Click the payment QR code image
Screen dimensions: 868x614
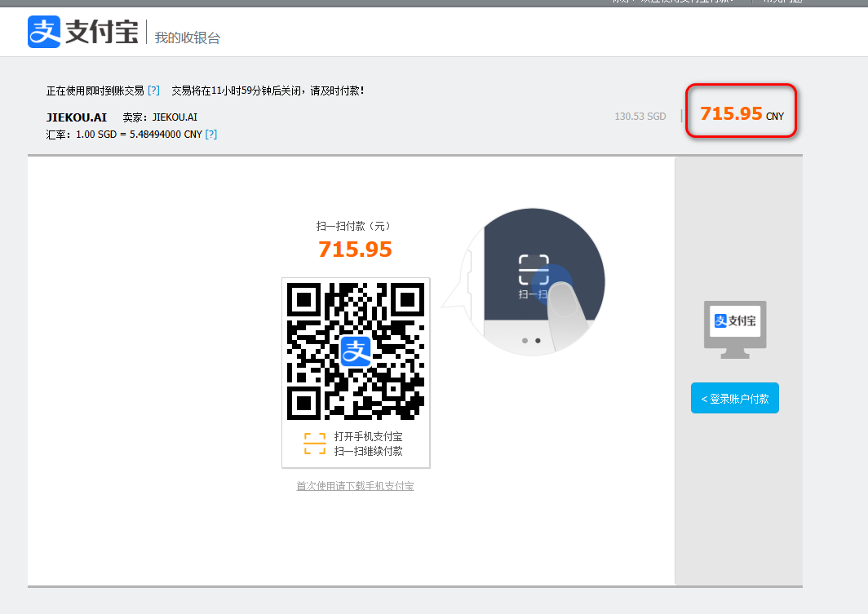point(356,351)
